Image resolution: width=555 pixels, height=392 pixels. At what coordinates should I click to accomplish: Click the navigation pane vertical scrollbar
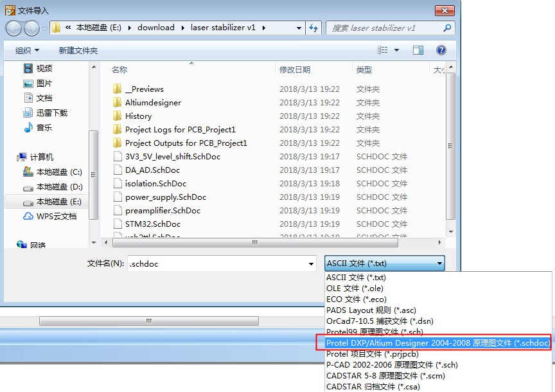click(x=93, y=175)
